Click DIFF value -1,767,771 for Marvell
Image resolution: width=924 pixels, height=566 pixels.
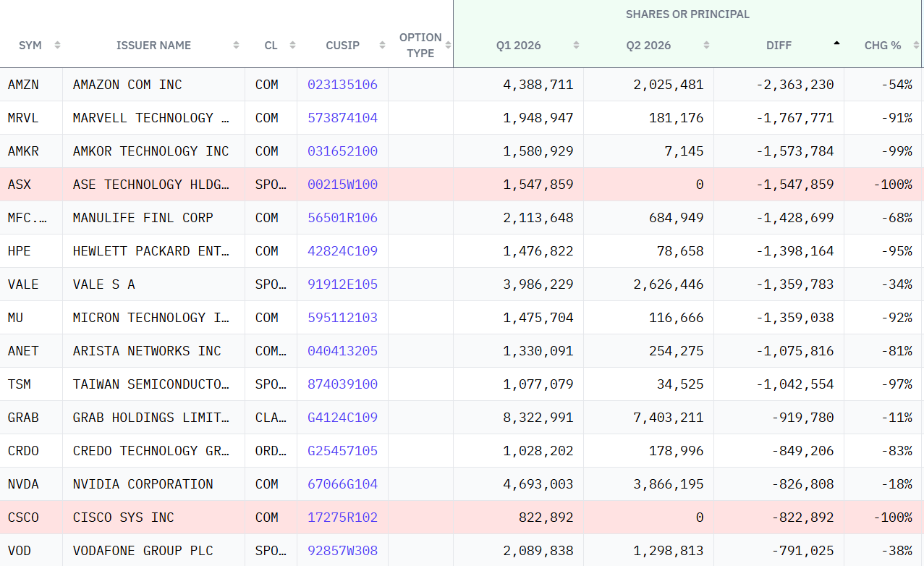795,118
